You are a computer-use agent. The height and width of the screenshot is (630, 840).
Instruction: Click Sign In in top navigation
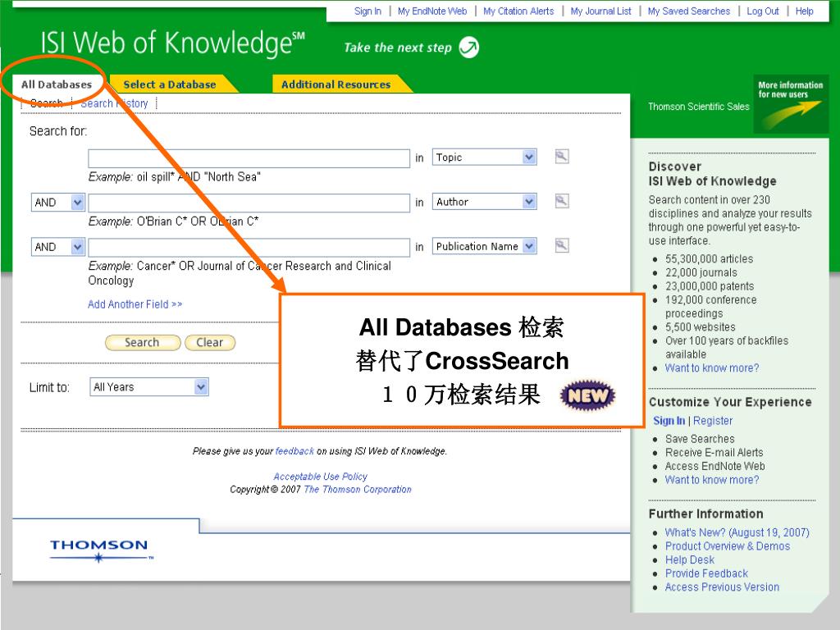click(x=367, y=11)
